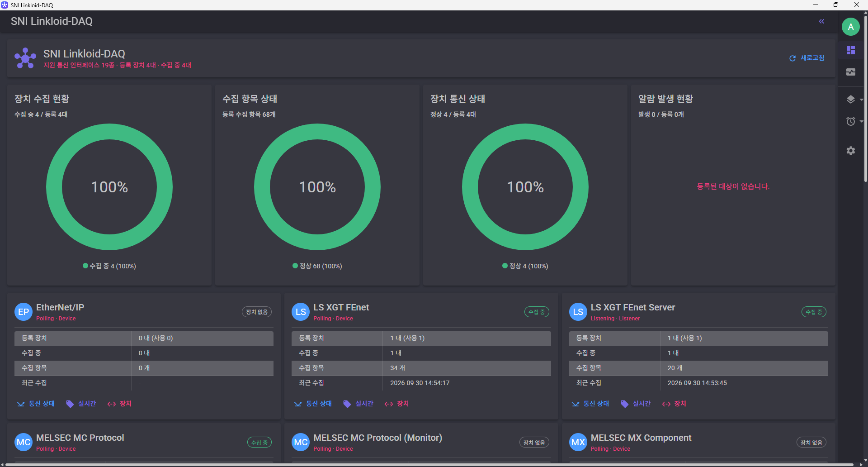Open 실시간 link in LS XGT FEnet card
The width and height of the screenshot is (868, 467).
coord(358,404)
